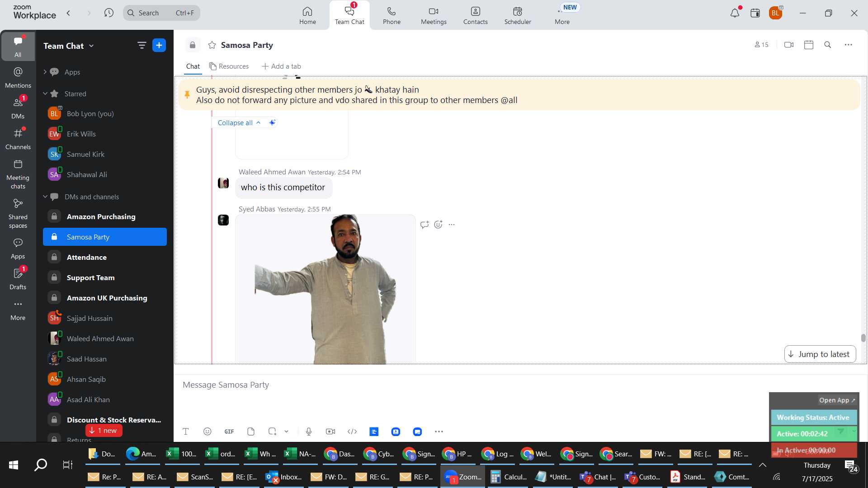868x488 pixels.
Task: Switch to Meetings tab
Action: coord(434,15)
